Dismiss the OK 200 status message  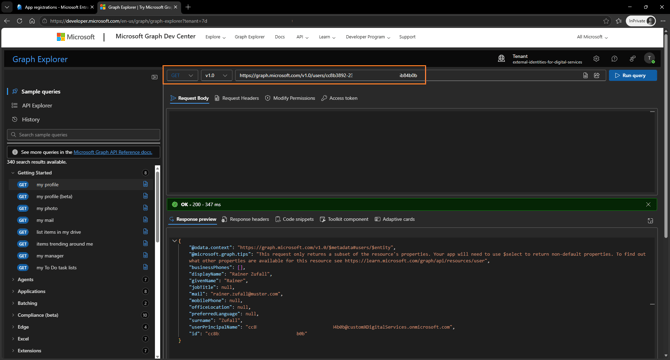(x=648, y=205)
